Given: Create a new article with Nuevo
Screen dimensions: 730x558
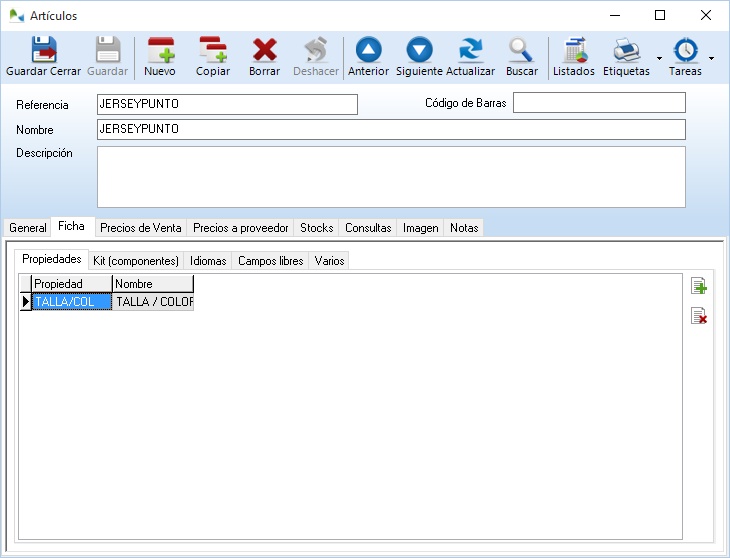Looking at the screenshot, I should tap(160, 51).
